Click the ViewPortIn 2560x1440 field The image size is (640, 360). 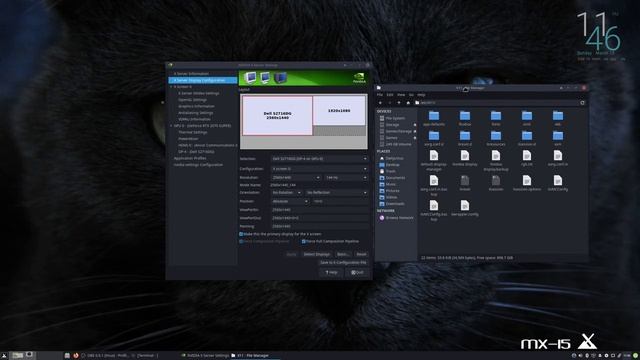click(319, 210)
